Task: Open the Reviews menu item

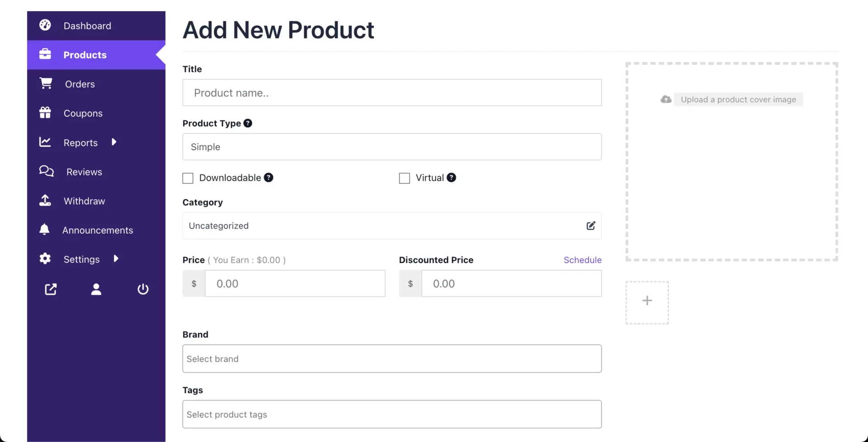Action: click(x=96, y=172)
